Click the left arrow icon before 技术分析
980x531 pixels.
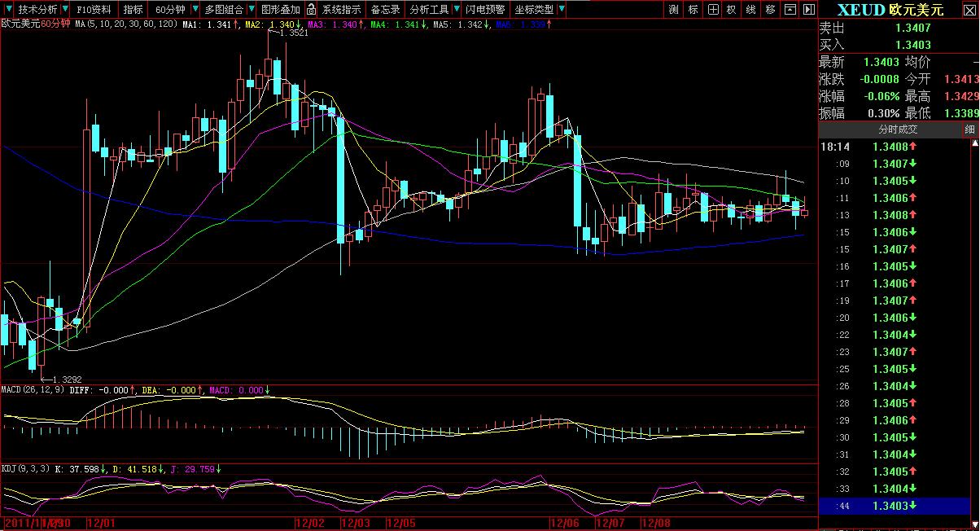pyautogui.click(x=10, y=10)
